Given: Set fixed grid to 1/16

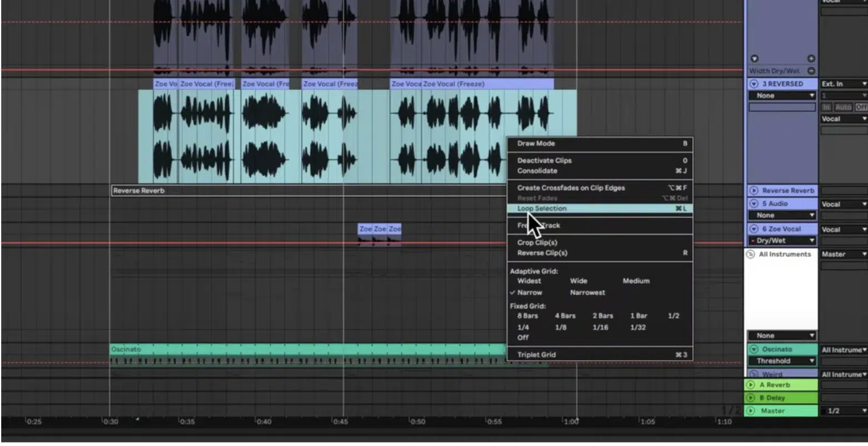Looking at the screenshot, I should pyautogui.click(x=600, y=327).
